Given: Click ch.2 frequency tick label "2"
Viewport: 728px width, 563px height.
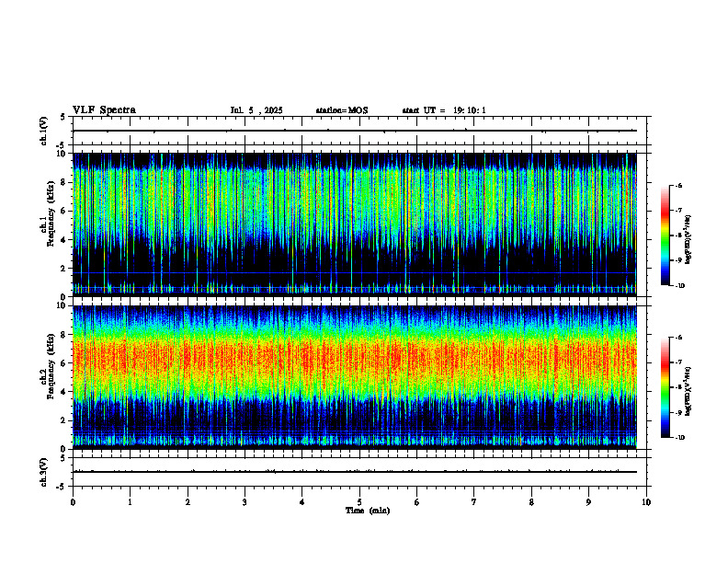Looking at the screenshot, I should point(64,420).
